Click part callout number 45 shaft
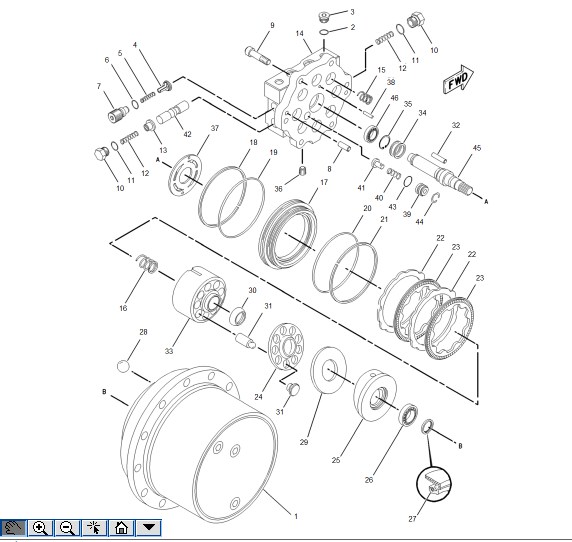 tap(477, 148)
